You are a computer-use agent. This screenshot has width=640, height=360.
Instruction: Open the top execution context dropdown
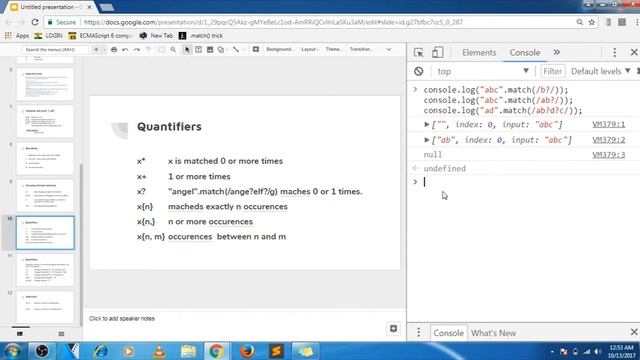[483, 71]
